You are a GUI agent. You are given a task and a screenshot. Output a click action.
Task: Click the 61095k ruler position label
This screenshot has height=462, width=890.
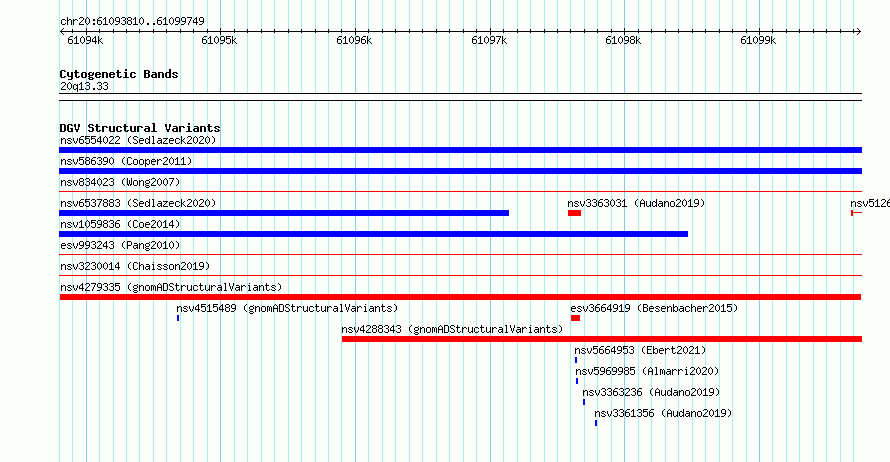(219, 40)
